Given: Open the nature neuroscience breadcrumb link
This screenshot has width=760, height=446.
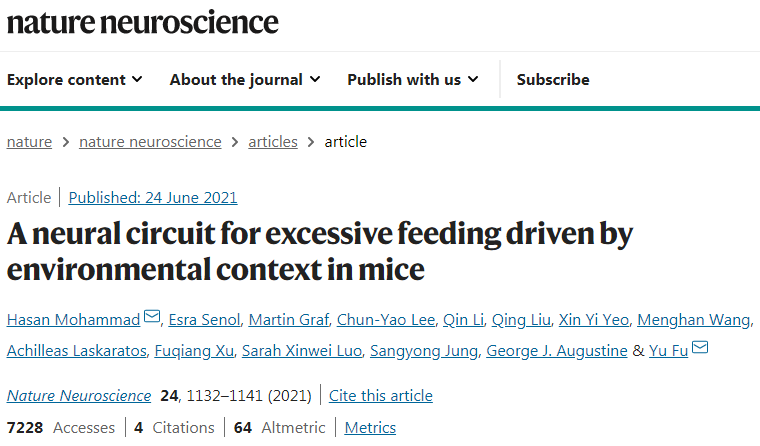Looking at the screenshot, I should click(x=150, y=142).
